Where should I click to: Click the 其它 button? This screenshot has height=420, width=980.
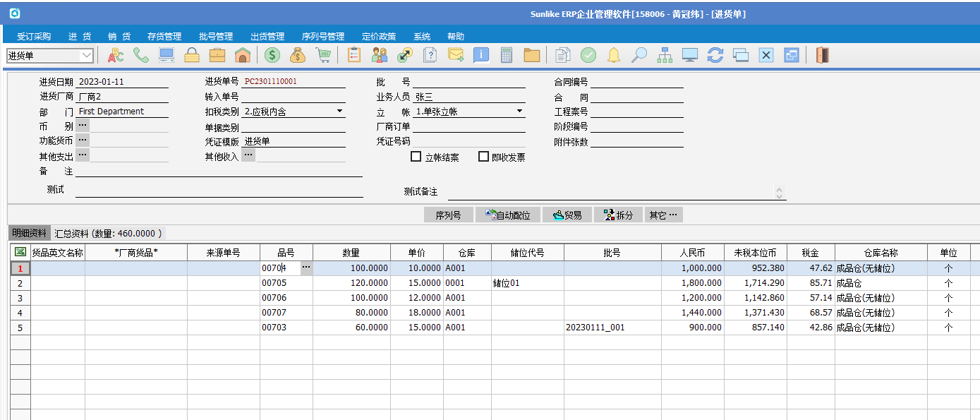point(663,215)
